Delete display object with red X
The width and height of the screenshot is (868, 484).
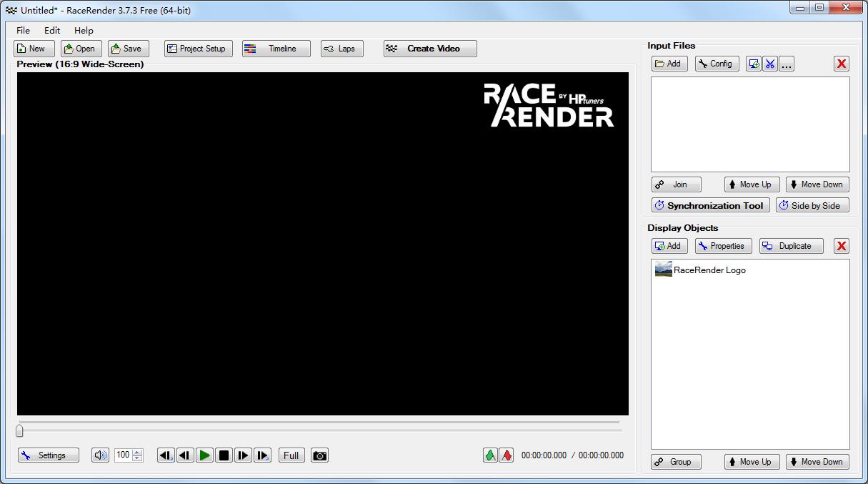(842, 246)
